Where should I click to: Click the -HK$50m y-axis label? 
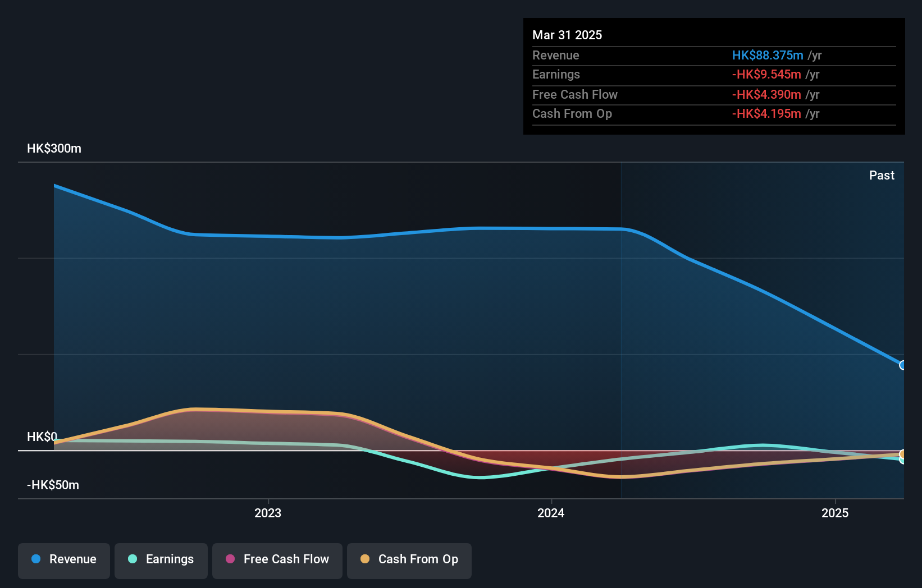pyautogui.click(x=53, y=485)
